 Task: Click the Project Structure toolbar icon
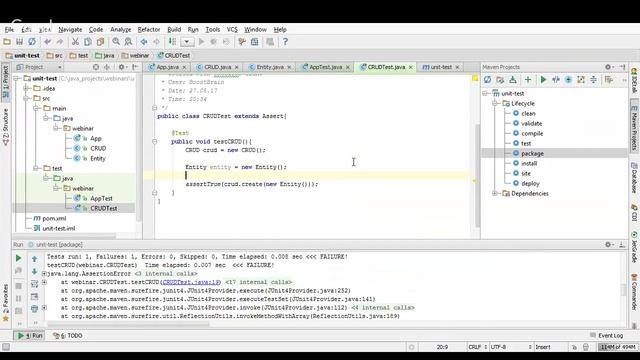tap(254, 42)
